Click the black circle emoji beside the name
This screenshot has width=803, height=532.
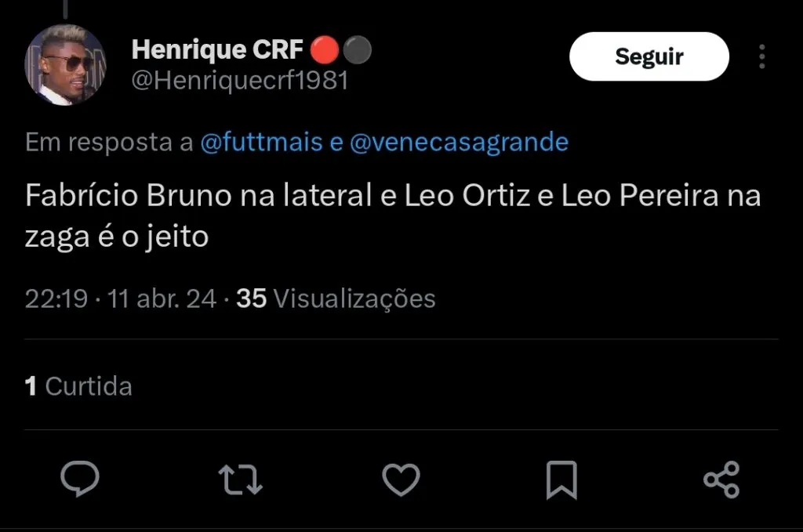pos(357,50)
